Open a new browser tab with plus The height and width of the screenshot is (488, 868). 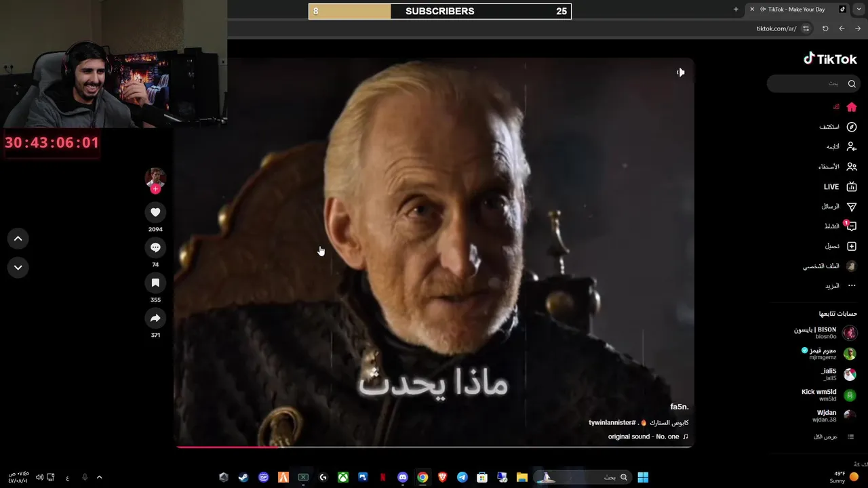736,9
